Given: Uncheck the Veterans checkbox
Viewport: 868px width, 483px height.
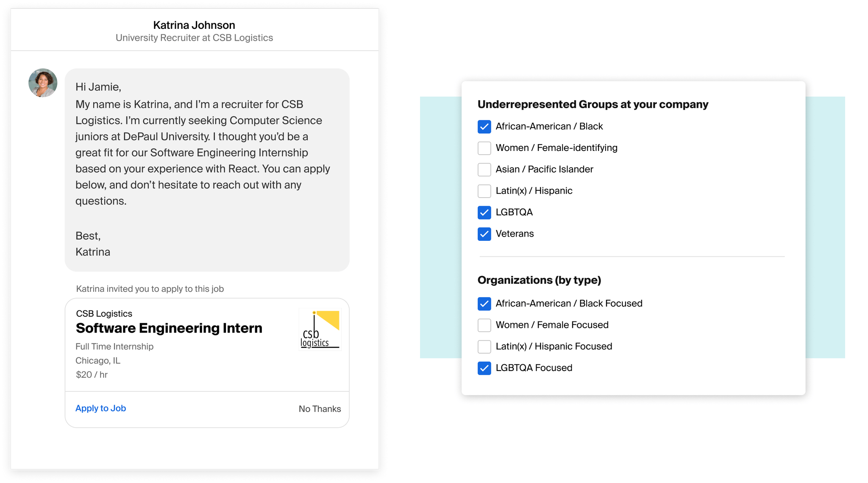Looking at the screenshot, I should (484, 234).
